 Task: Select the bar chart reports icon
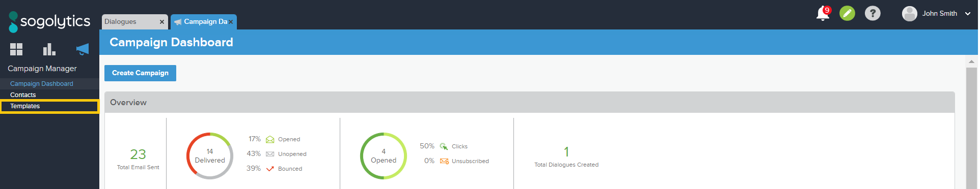pos(49,49)
